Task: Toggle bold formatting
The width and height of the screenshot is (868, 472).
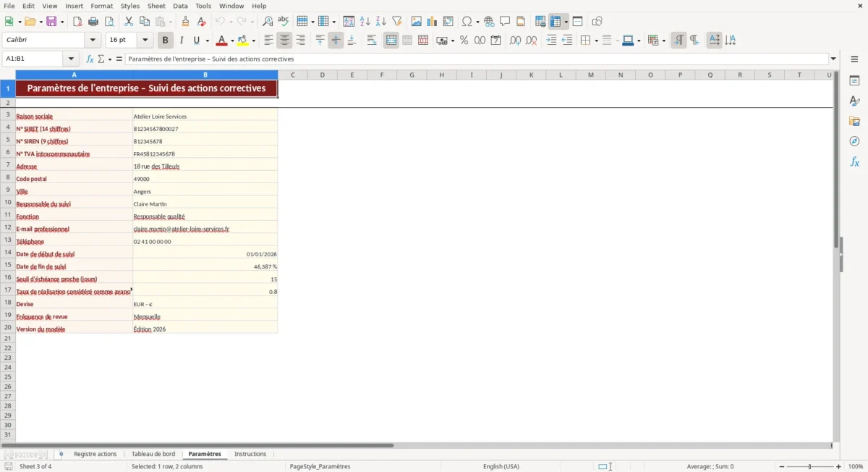Action: click(x=166, y=41)
